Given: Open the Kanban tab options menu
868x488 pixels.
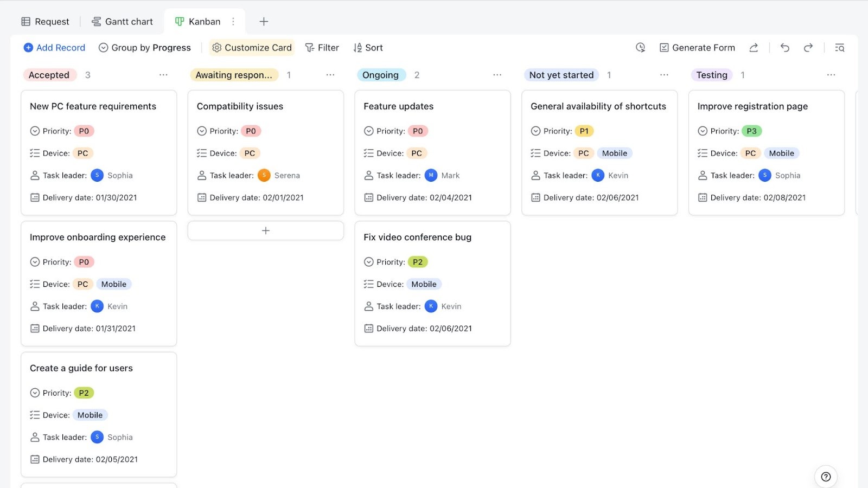Looking at the screenshot, I should pyautogui.click(x=234, y=21).
